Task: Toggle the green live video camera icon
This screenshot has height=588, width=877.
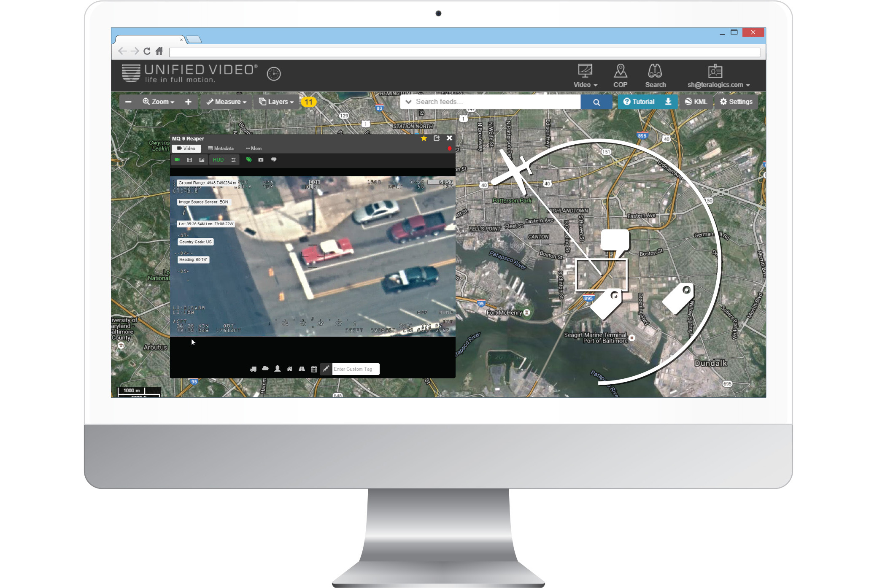Action: (178, 160)
